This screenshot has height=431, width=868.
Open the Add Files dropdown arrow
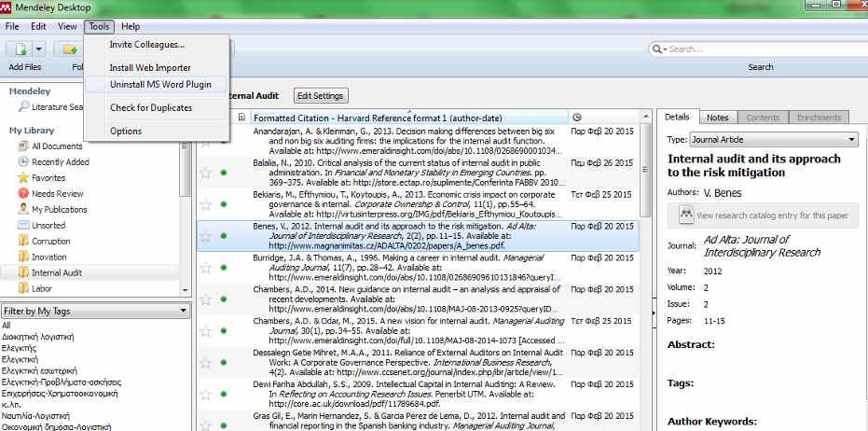click(x=39, y=49)
